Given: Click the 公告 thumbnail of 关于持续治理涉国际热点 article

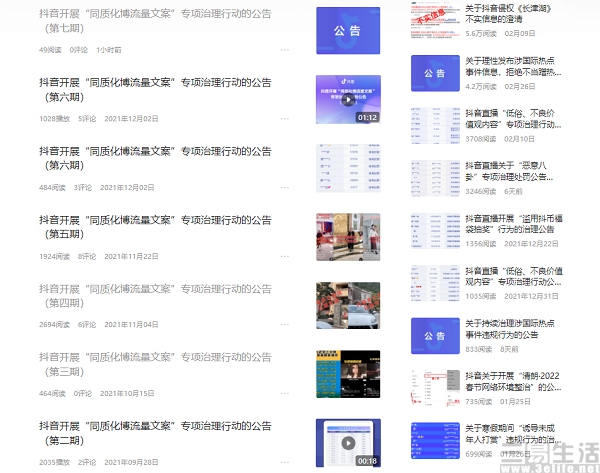Looking at the screenshot, I should [435, 336].
